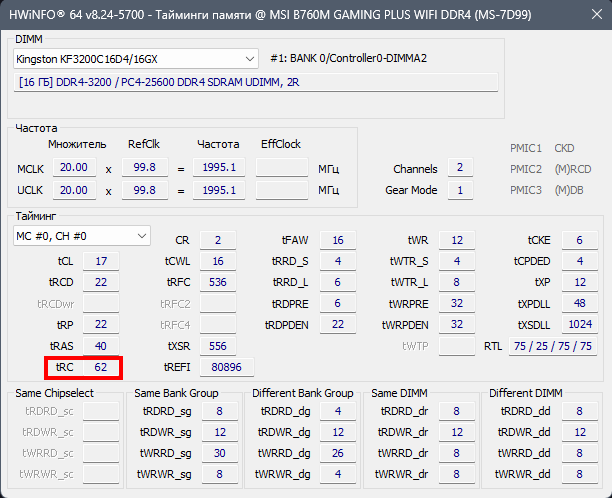Viewport: 612px width, 498px height.
Task: Click the tWRWR_dr value 8
Action: pos(457,474)
